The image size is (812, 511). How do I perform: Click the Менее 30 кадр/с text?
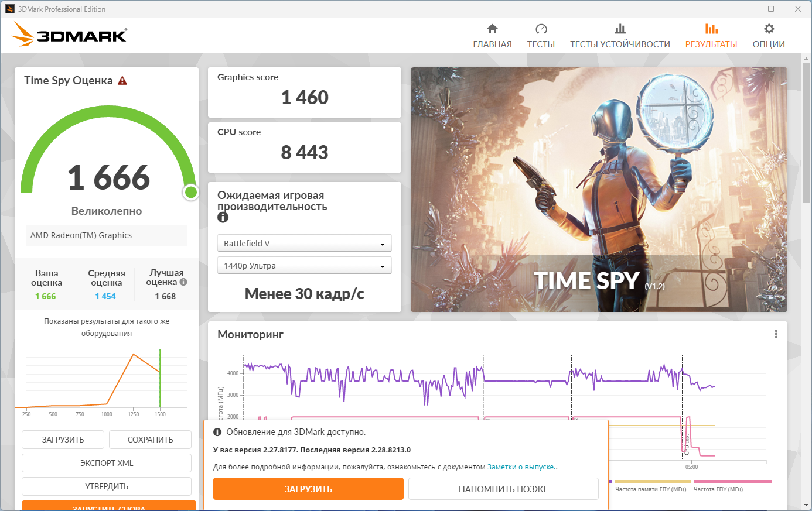[x=304, y=294]
